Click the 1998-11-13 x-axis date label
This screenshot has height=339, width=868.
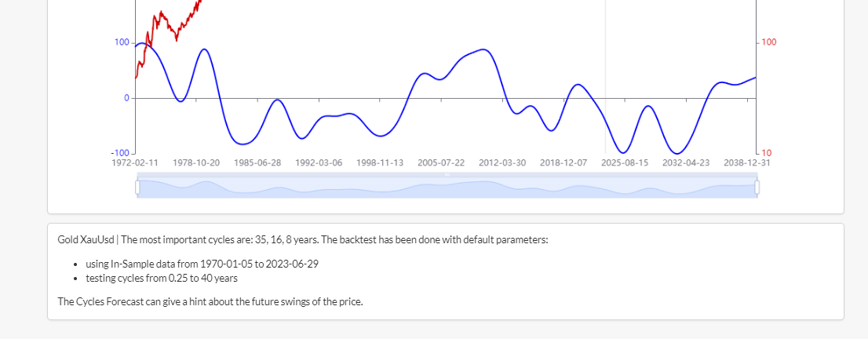pos(380,163)
